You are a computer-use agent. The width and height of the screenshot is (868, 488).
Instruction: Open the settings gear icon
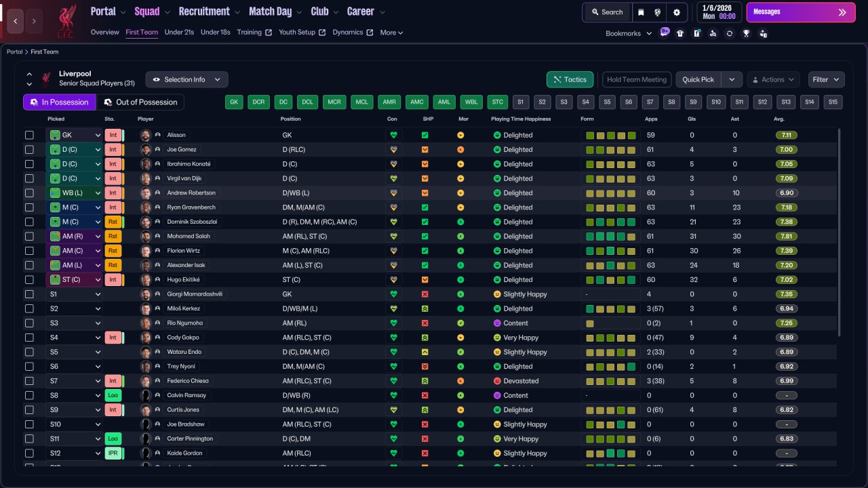point(677,12)
